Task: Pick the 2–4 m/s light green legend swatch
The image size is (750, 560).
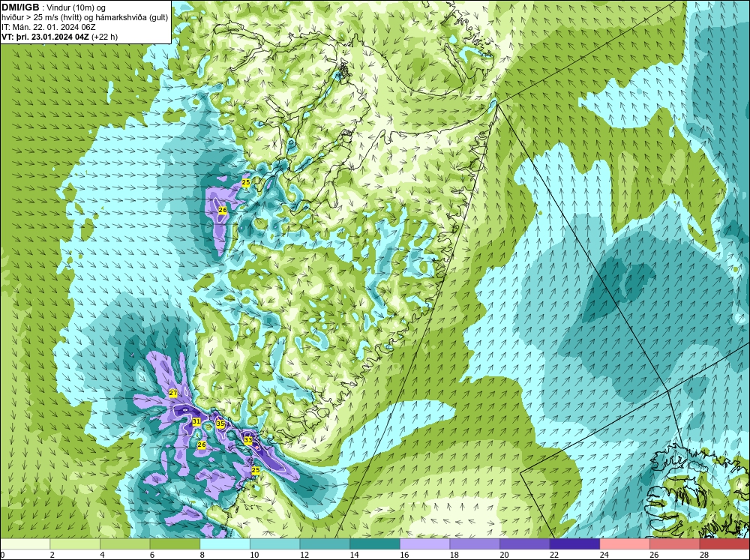Action: pos(74,544)
